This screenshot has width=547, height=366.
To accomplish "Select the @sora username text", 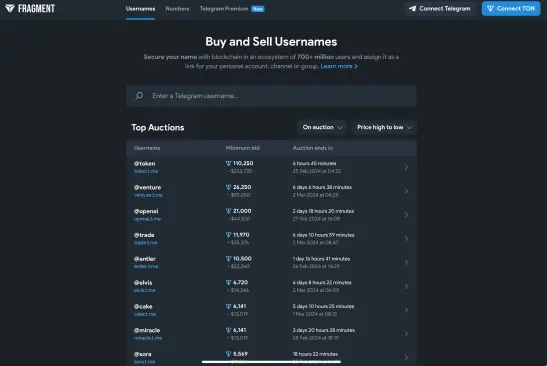I will coord(142,354).
